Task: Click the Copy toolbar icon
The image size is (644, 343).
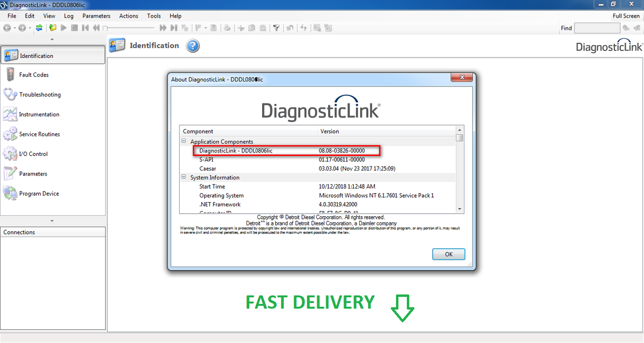Action: [252, 28]
